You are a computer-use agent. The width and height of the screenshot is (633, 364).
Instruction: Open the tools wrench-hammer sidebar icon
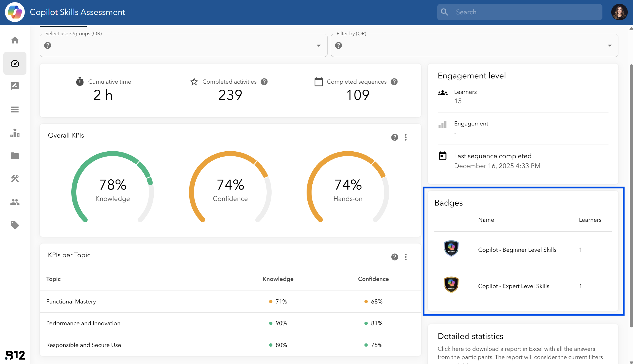[15, 179]
